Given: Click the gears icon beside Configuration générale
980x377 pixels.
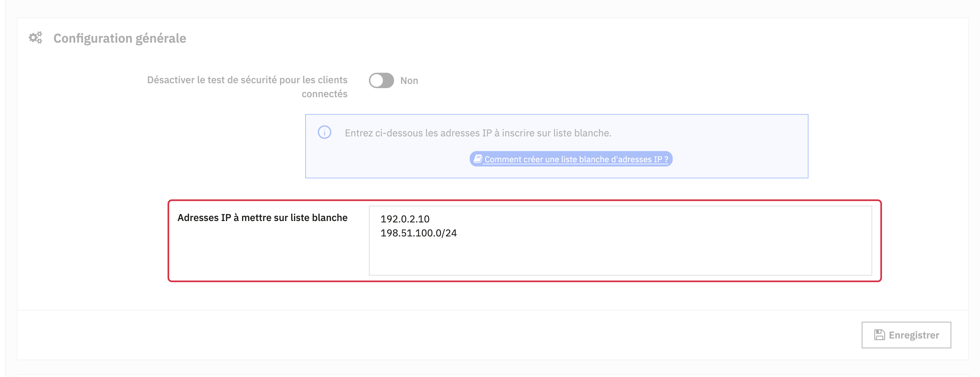Looking at the screenshot, I should [36, 38].
